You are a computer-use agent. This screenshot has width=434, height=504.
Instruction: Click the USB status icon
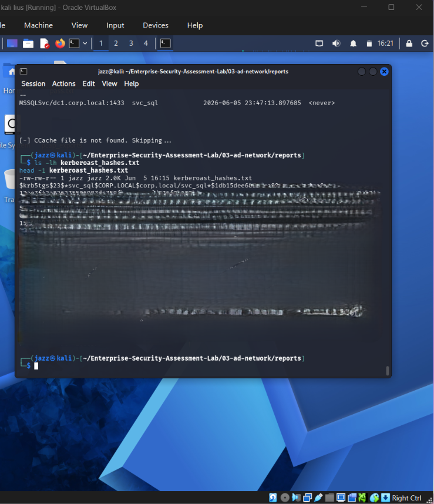[x=318, y=498]
